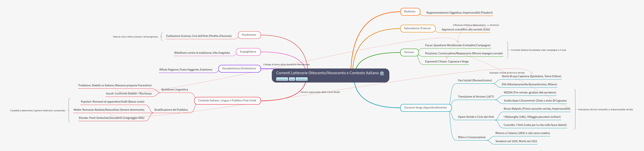Screen dimensions: 644x151
Task: Click the building icon in the central topic
Action: point(382,73)
